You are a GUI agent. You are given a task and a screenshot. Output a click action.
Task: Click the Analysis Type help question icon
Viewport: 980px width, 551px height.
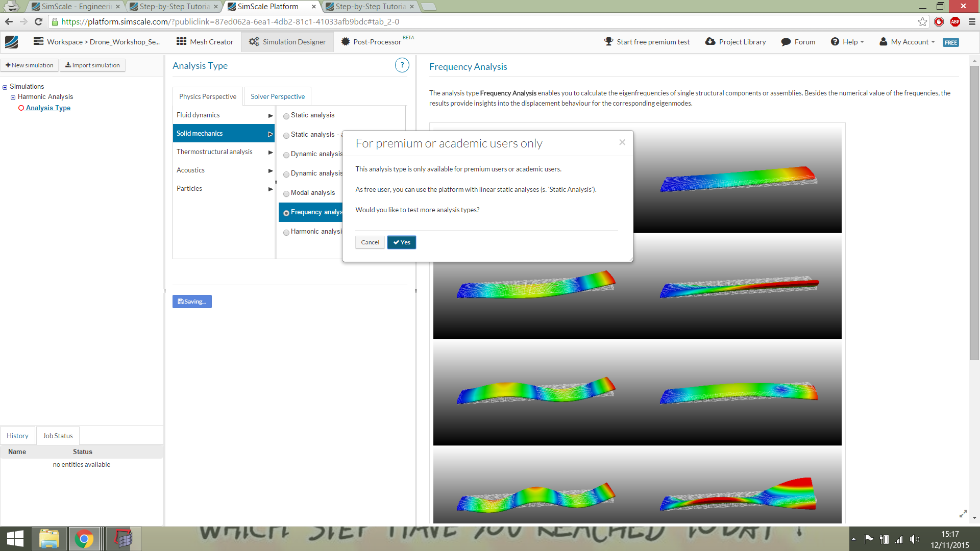point(402,65)
